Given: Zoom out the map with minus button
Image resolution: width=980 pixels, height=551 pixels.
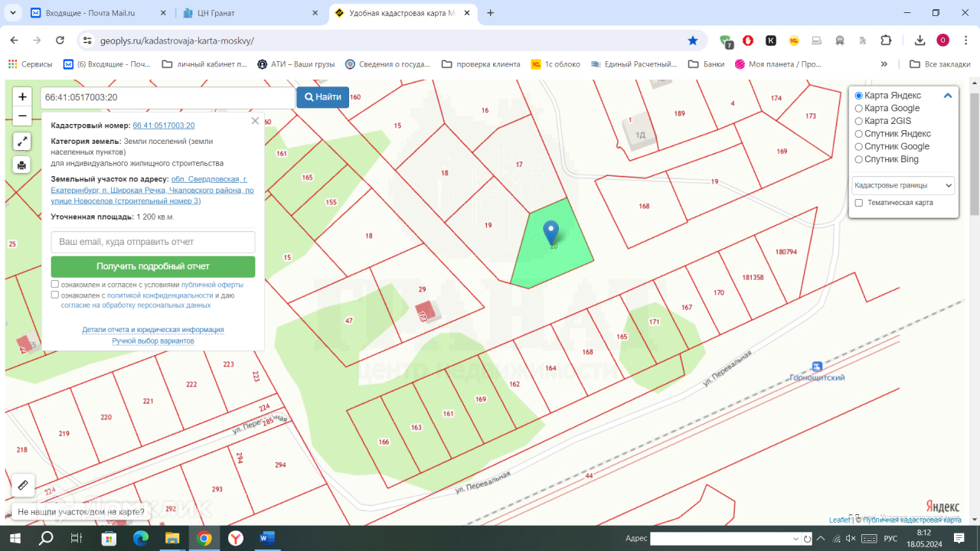Looking at the screenshot, I should point(23,116).
